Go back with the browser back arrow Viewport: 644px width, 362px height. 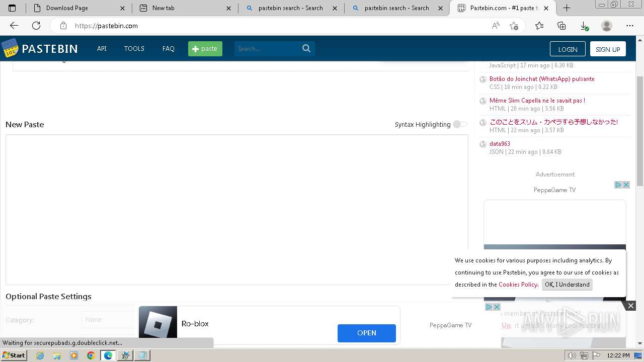click(14, 26)
